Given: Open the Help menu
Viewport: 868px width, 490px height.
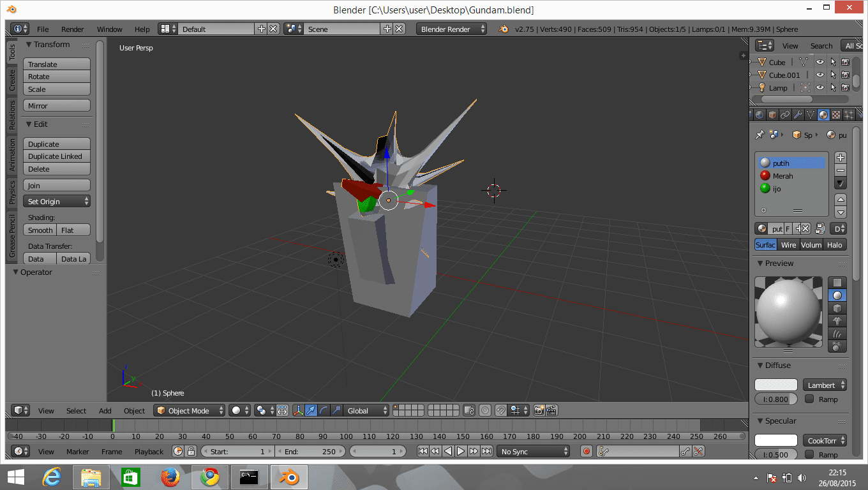Looking at the screenshot, I should (142, 29).
